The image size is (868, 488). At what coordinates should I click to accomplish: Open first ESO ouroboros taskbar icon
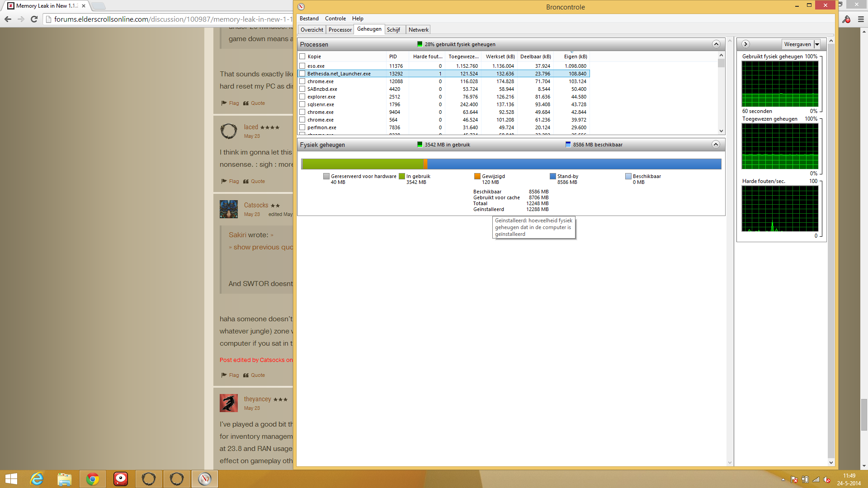(x=149, y=479)
